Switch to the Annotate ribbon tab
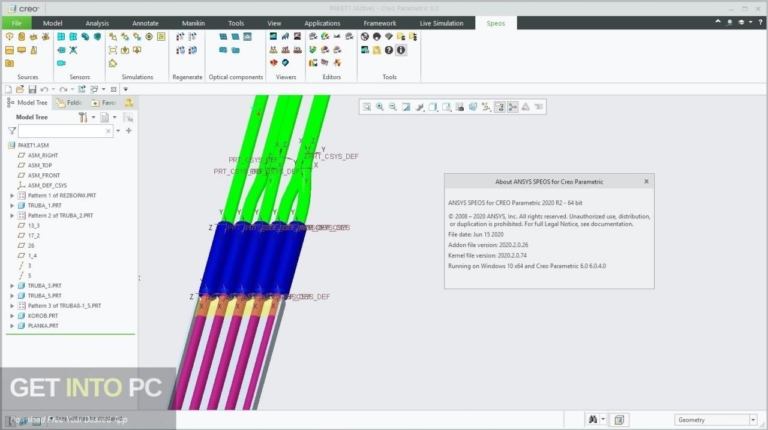The height and width of the screenshot is (430, 768). point(145,23)
